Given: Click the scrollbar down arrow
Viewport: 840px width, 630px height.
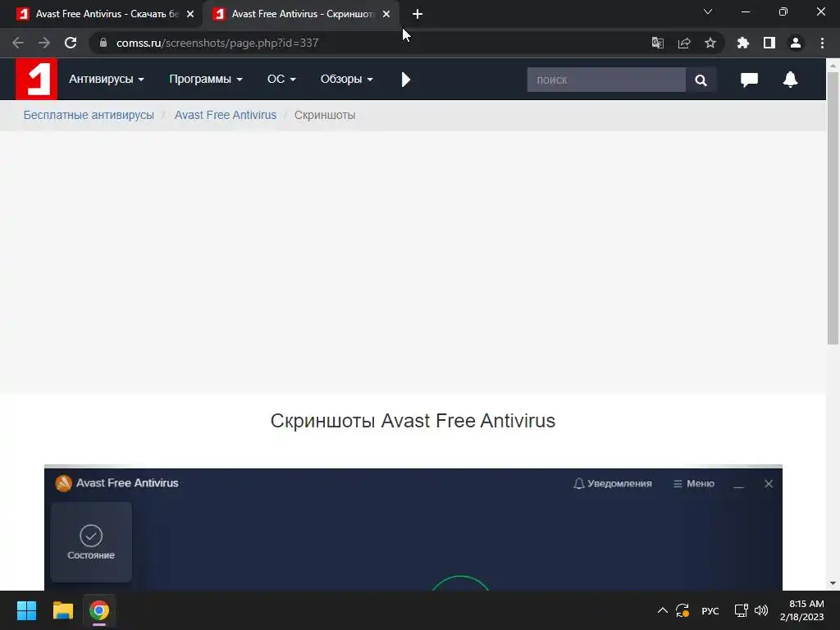Looking at the screenshot, I should [833, 583].
